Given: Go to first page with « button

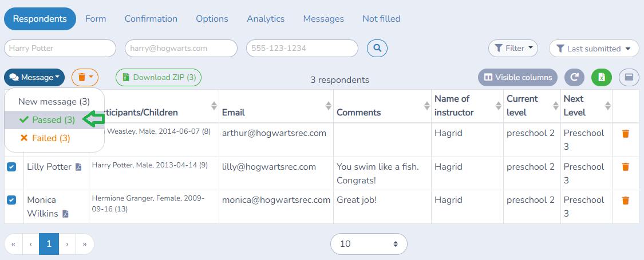Looking at the screenshot, I should coord(14,244).
